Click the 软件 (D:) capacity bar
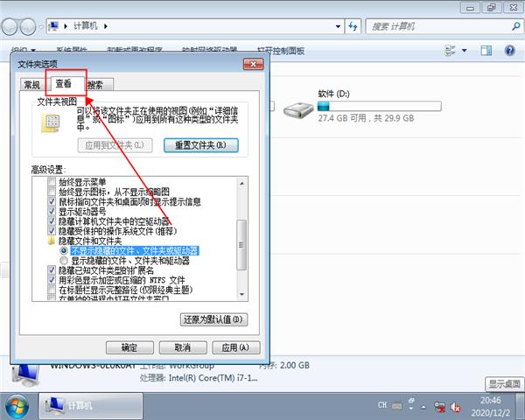The image size is (525, 420). [380, 107]
